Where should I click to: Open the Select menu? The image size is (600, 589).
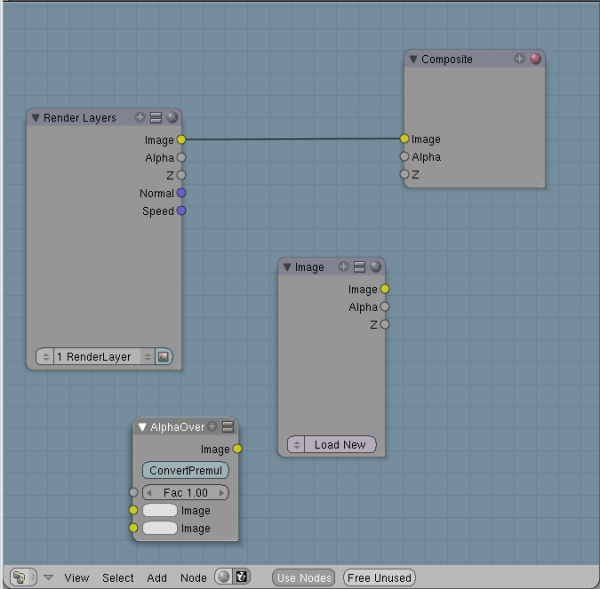[118, 578]
